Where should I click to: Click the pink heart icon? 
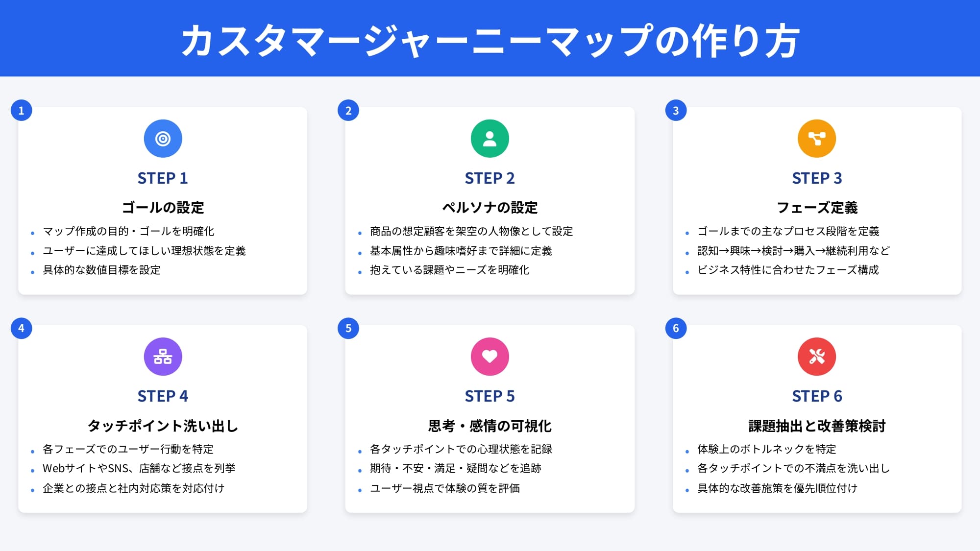(x=490, y=357)
